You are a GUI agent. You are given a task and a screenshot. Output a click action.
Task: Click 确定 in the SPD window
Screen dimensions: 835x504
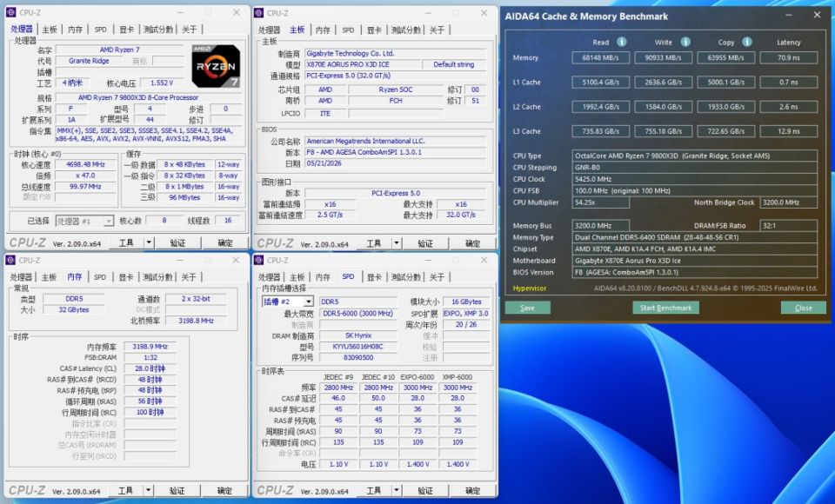tap(473, 490)
